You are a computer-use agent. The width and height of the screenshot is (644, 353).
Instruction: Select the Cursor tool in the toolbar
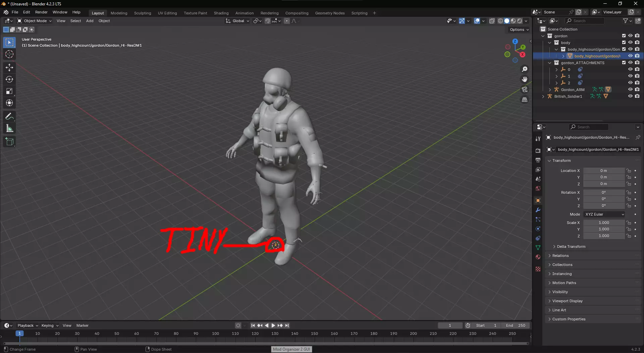click(9, 54)
